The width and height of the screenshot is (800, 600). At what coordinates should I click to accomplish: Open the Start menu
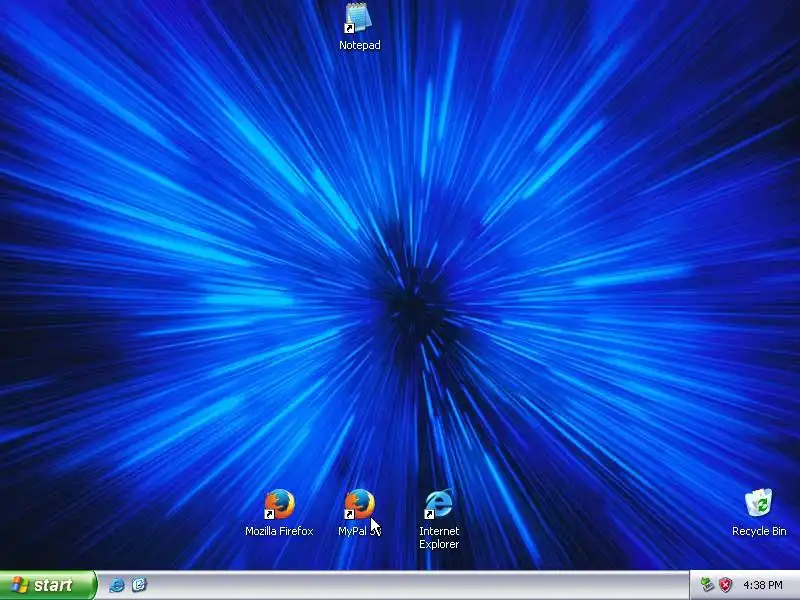48,585
